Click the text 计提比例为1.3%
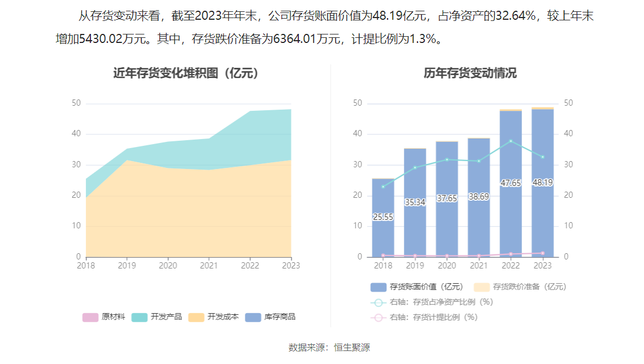 click(394, 39)
